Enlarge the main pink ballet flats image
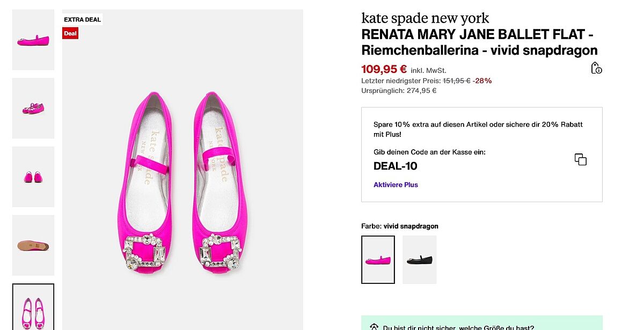The height and width of the screenshot is (330, 644). (x=182, y=182)
